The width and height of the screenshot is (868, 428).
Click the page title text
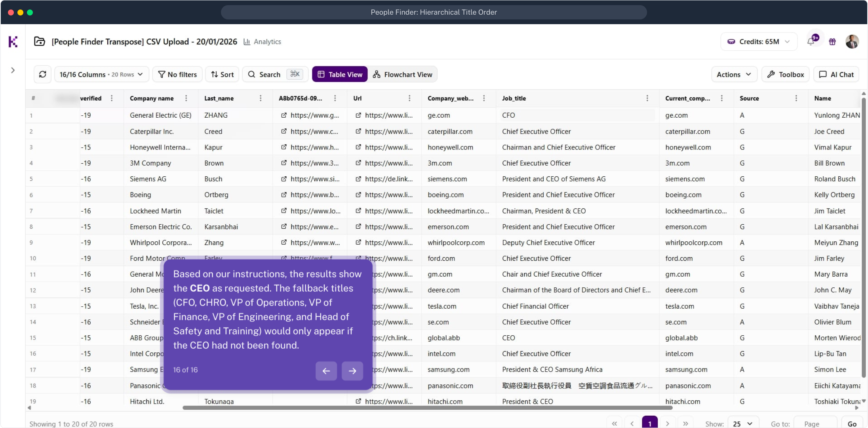tap(144, 42)
